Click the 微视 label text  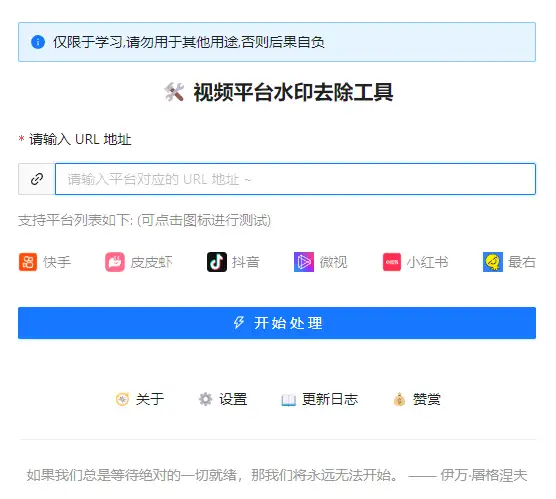(x=333, y=262)
